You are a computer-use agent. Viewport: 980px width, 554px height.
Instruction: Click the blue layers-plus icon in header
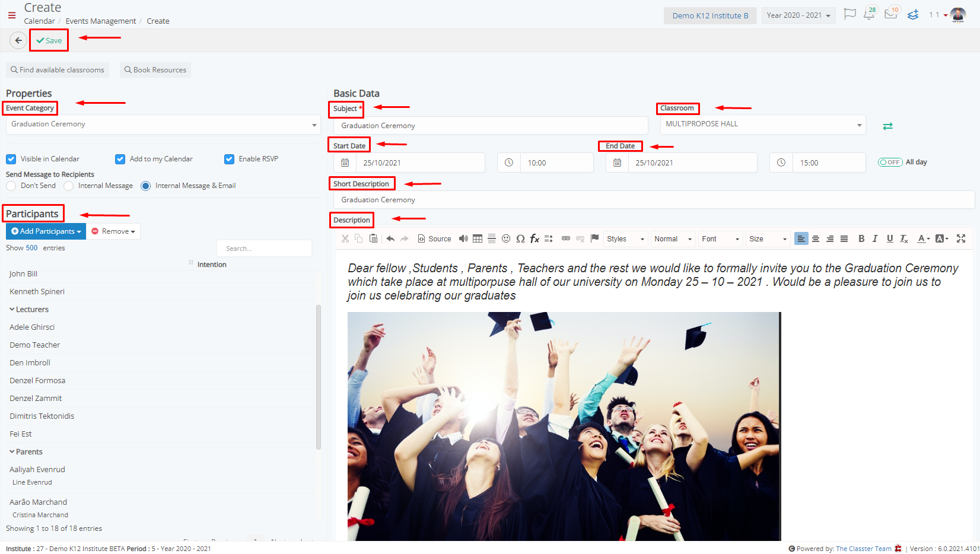coord(913,15)
